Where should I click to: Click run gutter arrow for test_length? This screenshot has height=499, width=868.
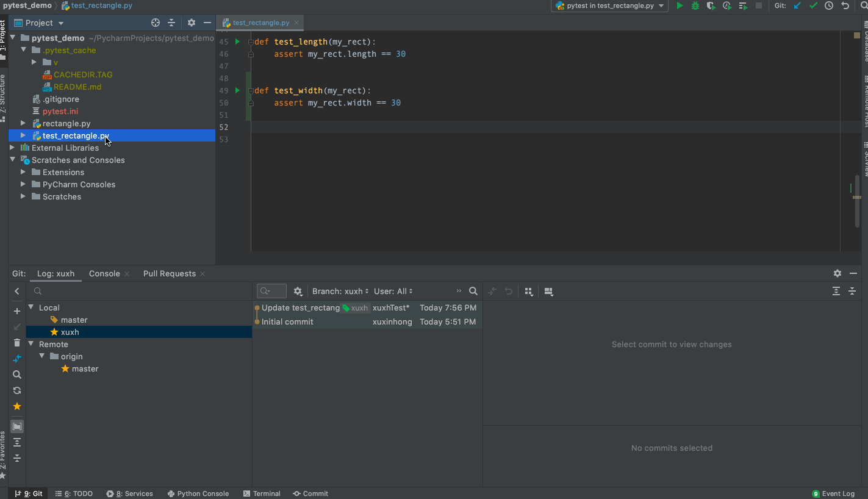(x=238, y=41)
